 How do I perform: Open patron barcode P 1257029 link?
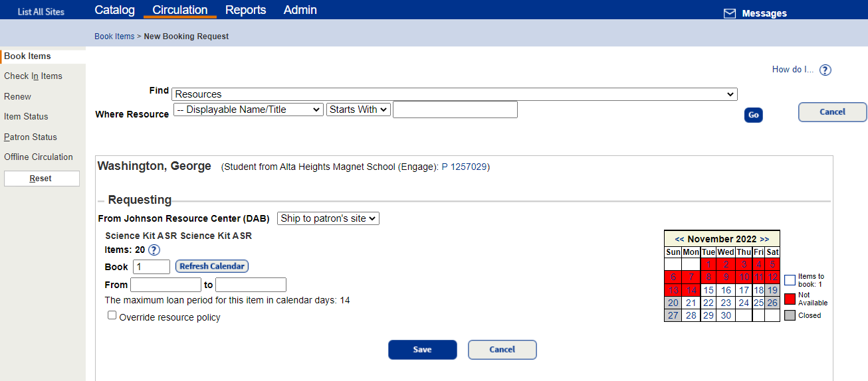pyautogui.click(x=465, y=167)
